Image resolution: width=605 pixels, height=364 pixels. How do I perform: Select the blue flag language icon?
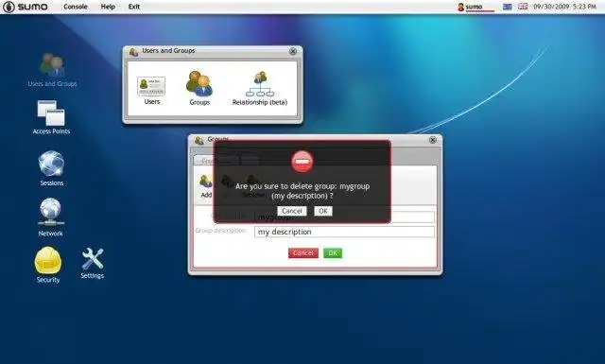pyautogui.click(x=508, y=7)
